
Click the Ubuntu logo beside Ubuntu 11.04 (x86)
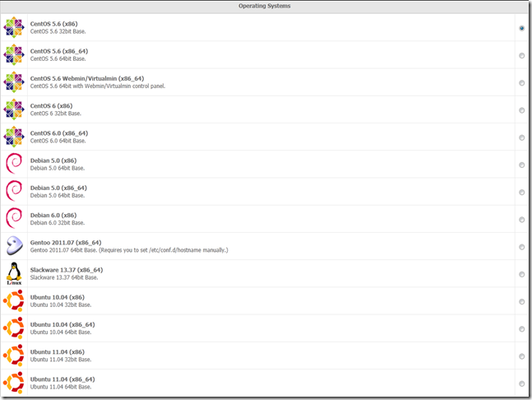tap(14, 356)
